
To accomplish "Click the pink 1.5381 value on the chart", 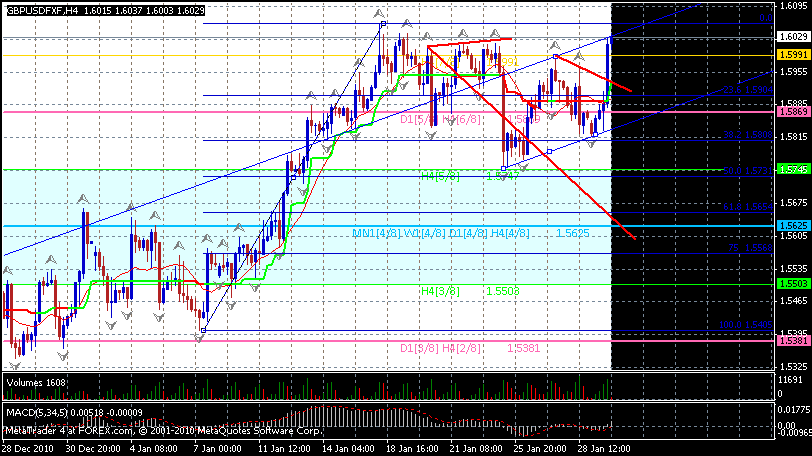I will click(x=524, y=348).
